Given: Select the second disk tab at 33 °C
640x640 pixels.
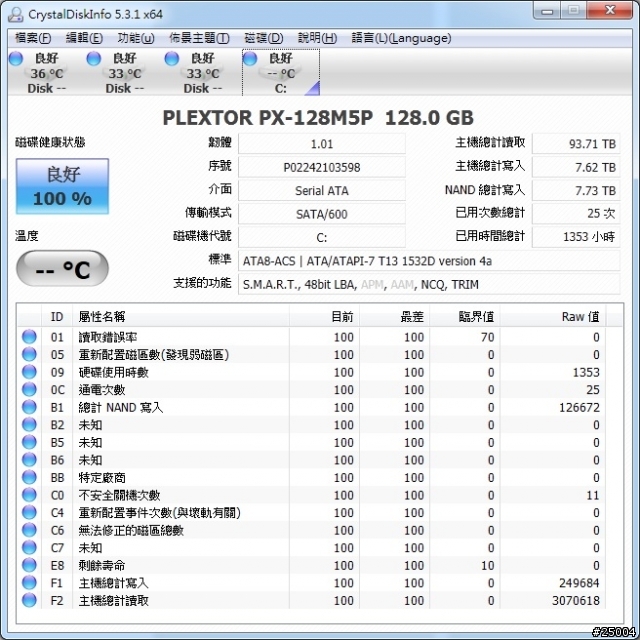Looking at the screenshot, I should click(125, 73).
